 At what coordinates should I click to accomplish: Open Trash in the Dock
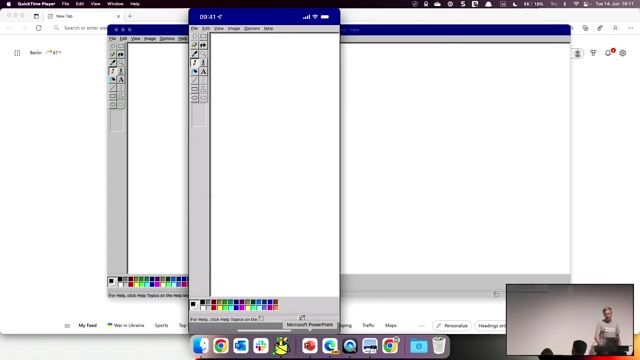(x=439, y=346)
